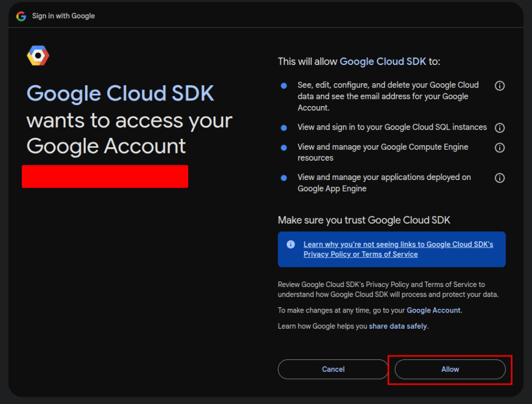Open info for Google Cloud data permission
Image resolution: width=532 pixels, height=404 pixels.
[x=499, y=86]
